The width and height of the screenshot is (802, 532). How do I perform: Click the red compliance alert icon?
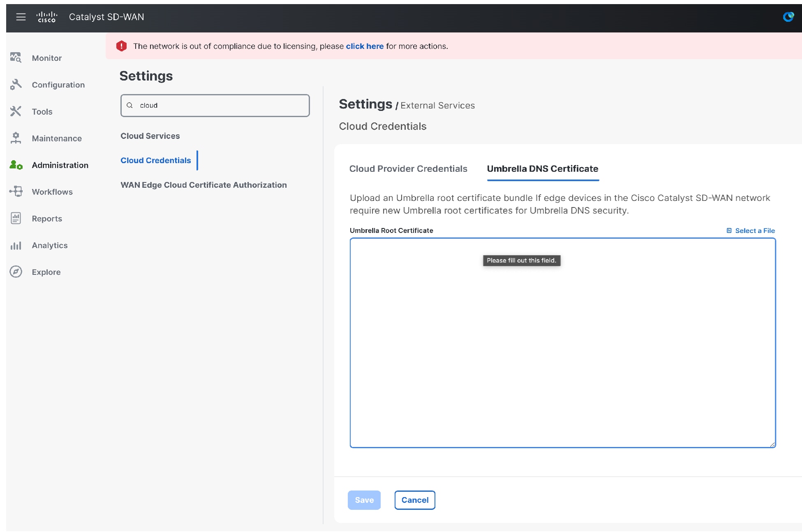121,46
